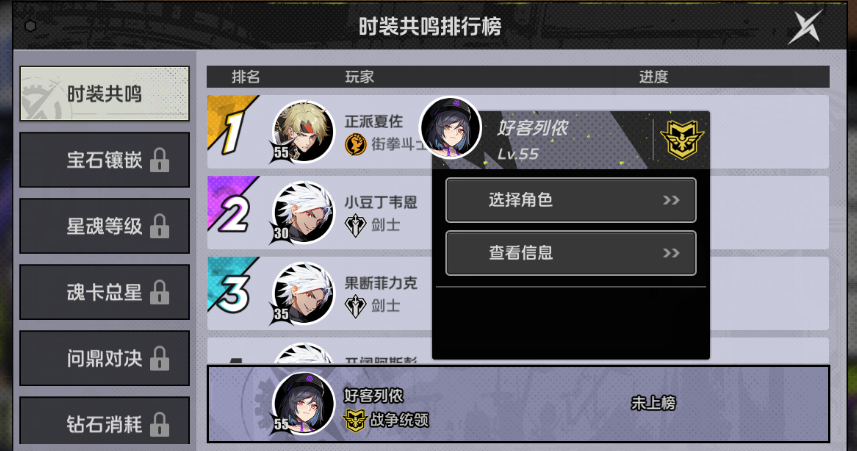Click the 查看信息 menu option
The image size is (857, 451).
pyautogui.click(x=571, y=253)
